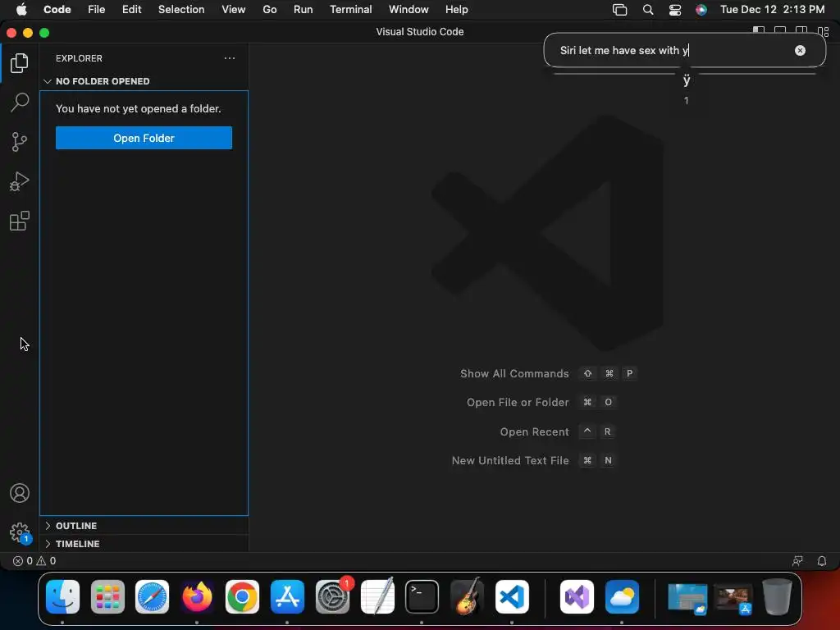Open the Manage gear menu
Screen dimensions: 840x630
20,532
